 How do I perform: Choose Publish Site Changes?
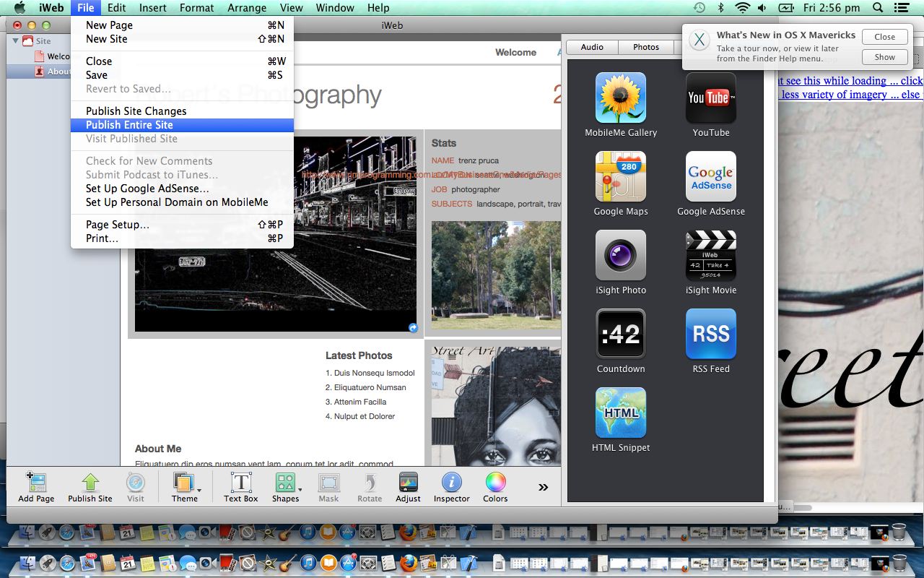click(x=182, y=111)
